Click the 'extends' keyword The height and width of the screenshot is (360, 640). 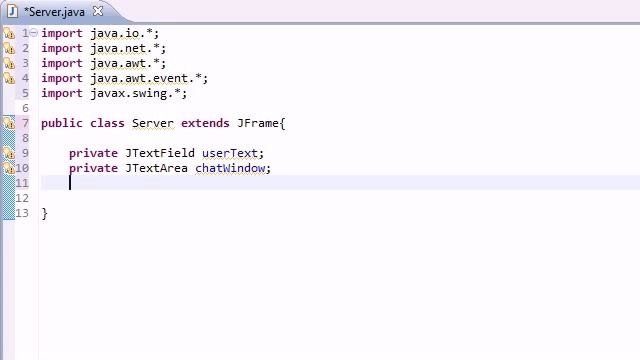tap(205, 123)
